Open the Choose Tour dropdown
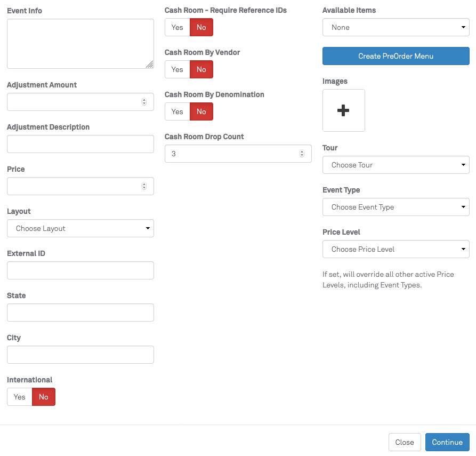Screen dimensions: 476x456 [396, 165]
